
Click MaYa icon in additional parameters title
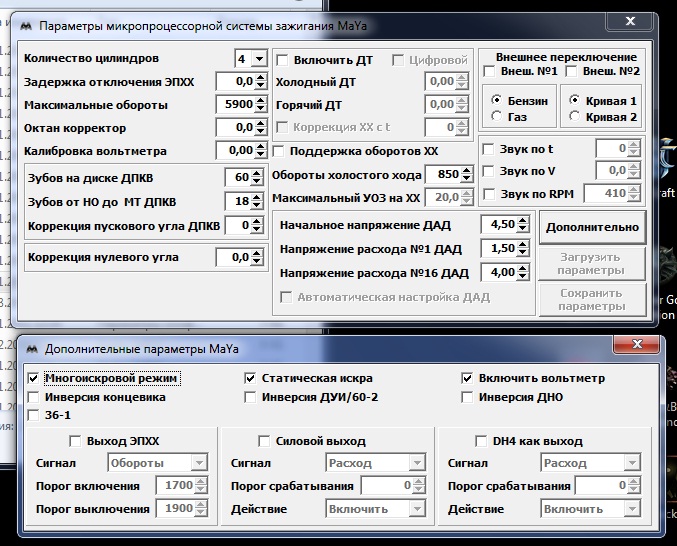pyautogui.click(x=32, y=349)
